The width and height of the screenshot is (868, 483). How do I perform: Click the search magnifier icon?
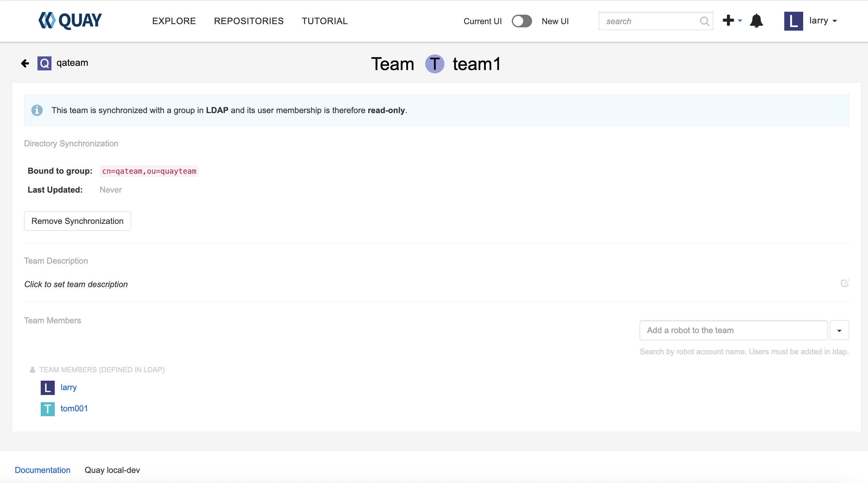click(x=704, y=21)
